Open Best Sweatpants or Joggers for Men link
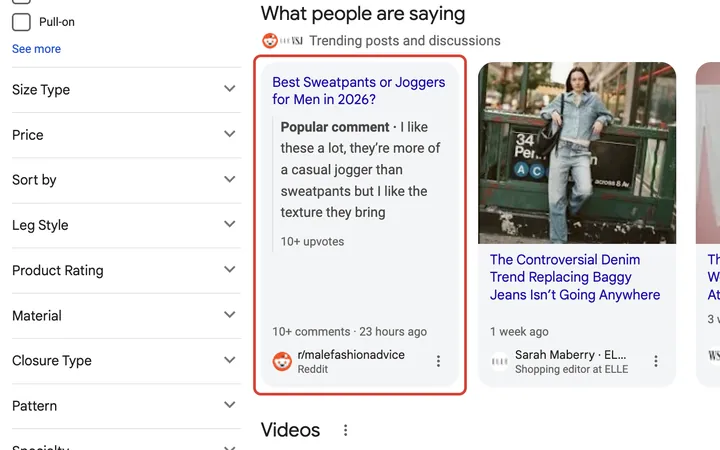Viewport: 720px width, 450px height. pyautogui.click(x=359, y=90)
